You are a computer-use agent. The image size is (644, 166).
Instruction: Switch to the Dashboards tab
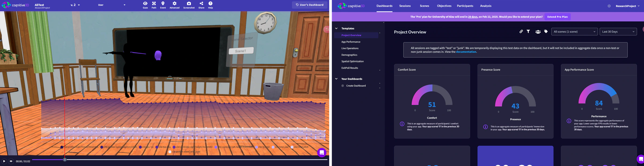pyautogui.click(x=384, y=6)
